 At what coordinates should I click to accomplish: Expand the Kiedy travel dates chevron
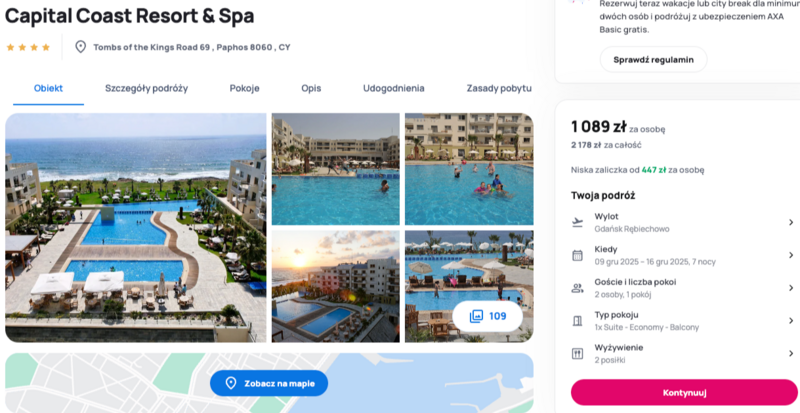[791, 255]
